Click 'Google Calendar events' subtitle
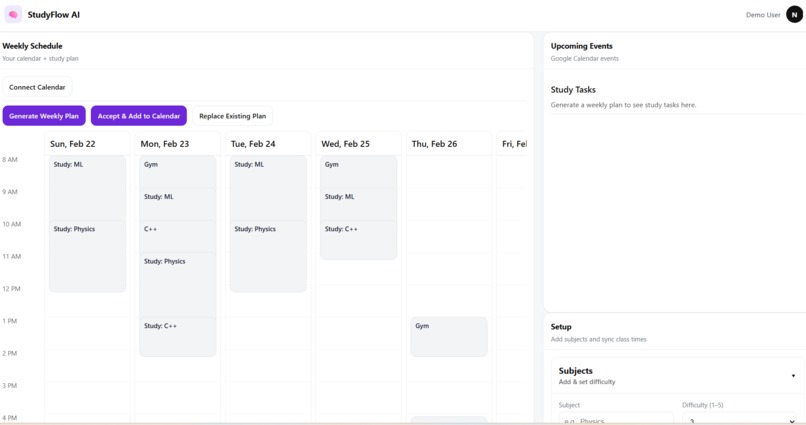 (584, 58)
